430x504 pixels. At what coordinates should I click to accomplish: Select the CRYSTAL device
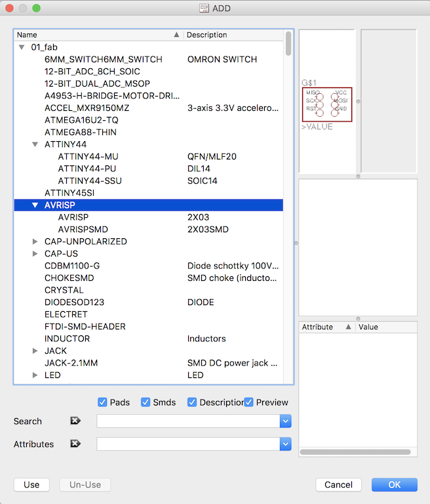pyautogui.click(x=148, y=290)
